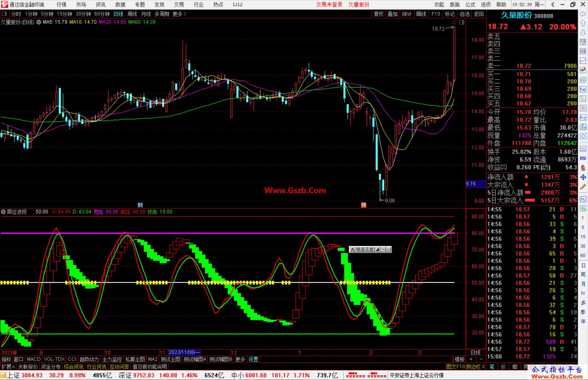Click the diamond icon at chart top right
Screen dimensions: 588x380
[454, 22]
